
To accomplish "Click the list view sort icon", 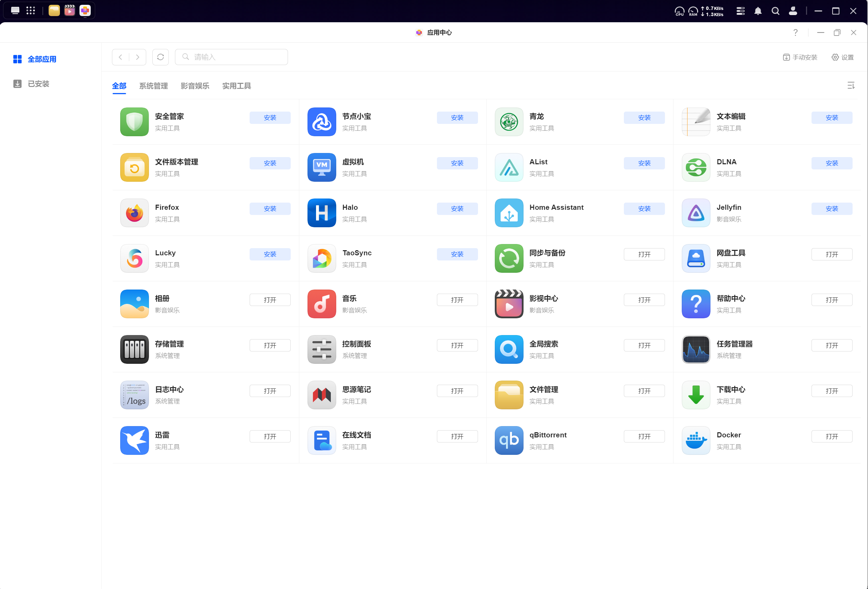I will click(851, 86).
